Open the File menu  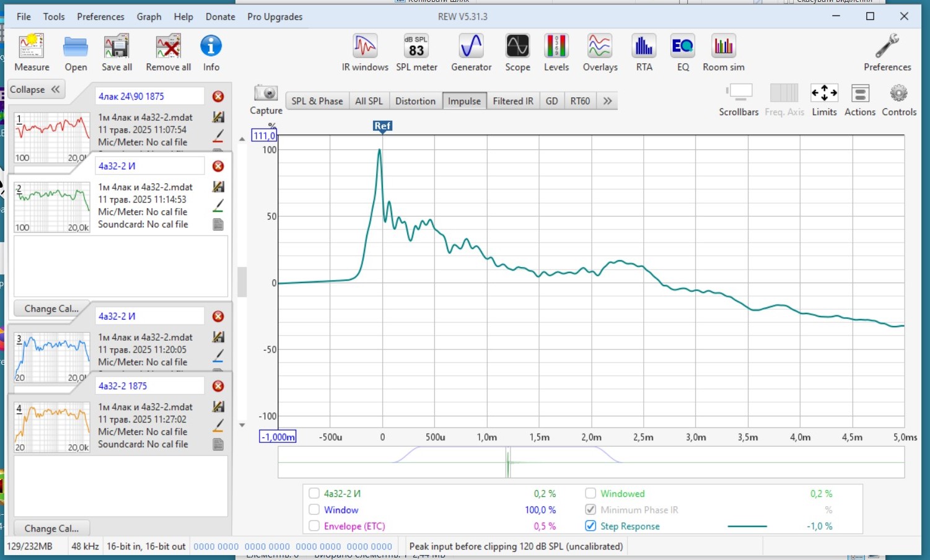tap(24, 17)
